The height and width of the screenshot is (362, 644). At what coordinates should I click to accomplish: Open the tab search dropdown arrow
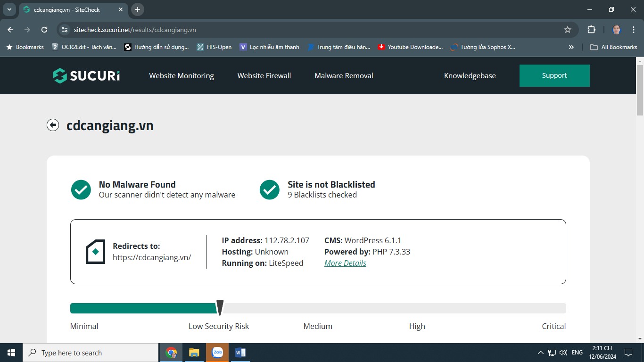tap(9, 9)
